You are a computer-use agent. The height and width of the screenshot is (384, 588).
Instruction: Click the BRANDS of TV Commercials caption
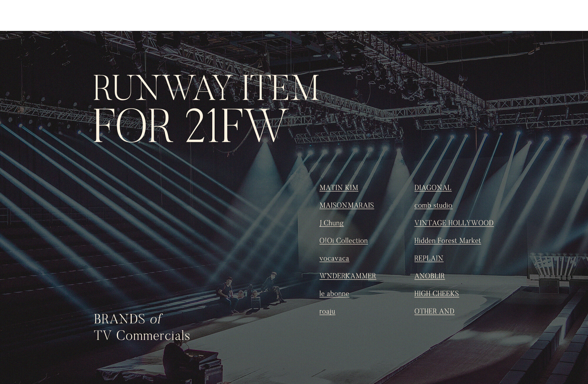tap(142, 327)
